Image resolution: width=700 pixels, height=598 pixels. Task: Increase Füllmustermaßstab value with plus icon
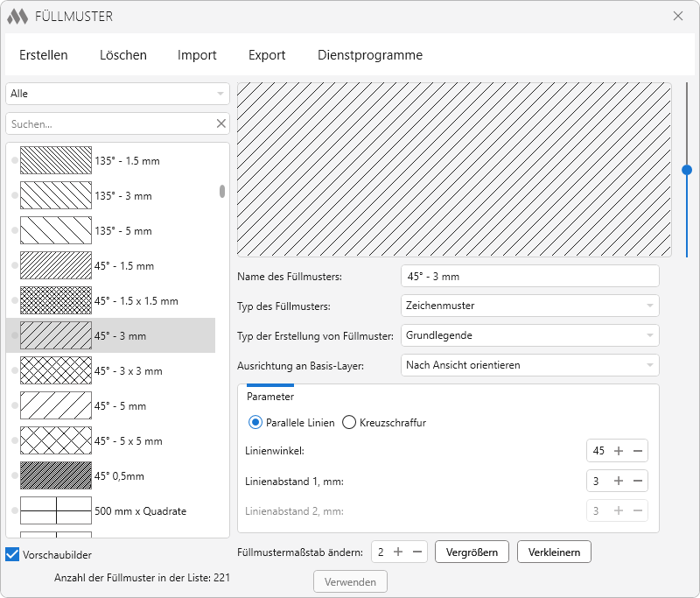click(398, 552)
